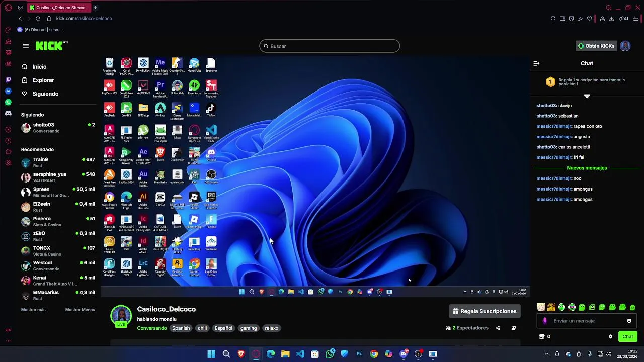
Task: Open recommended channel Kenai
Action: click(x=57, y=281)
